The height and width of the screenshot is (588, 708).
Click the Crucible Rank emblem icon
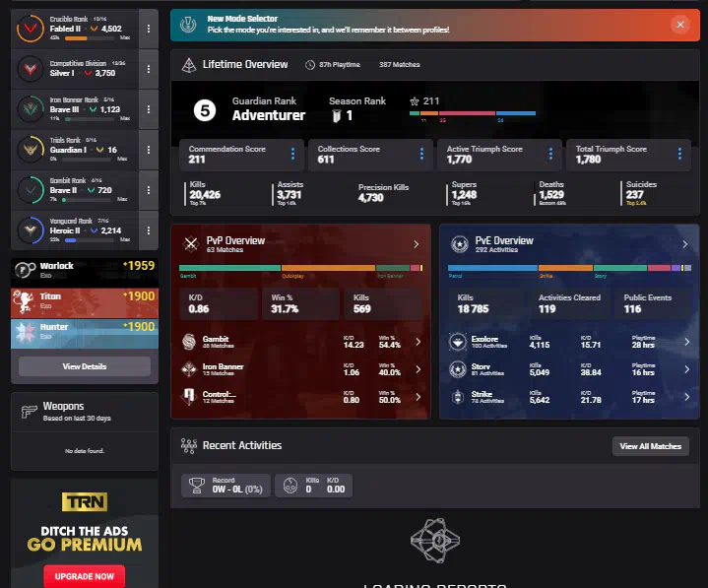(31, 29)
